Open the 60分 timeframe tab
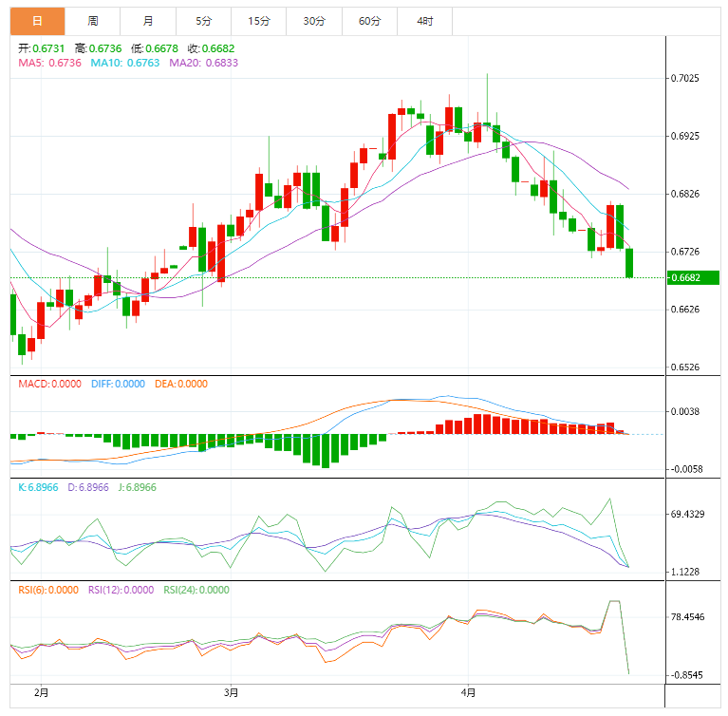 [369, 21]
